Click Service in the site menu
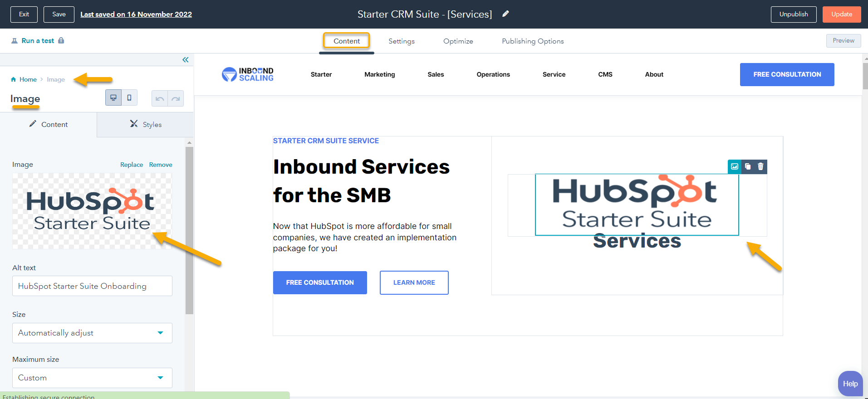The image size is (868, 399). point(554,74)
